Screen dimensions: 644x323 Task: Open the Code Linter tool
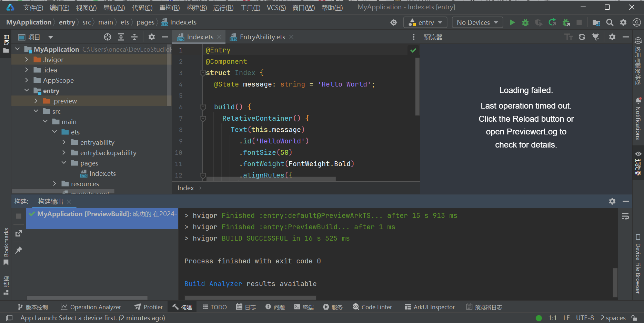pos(372,307)
